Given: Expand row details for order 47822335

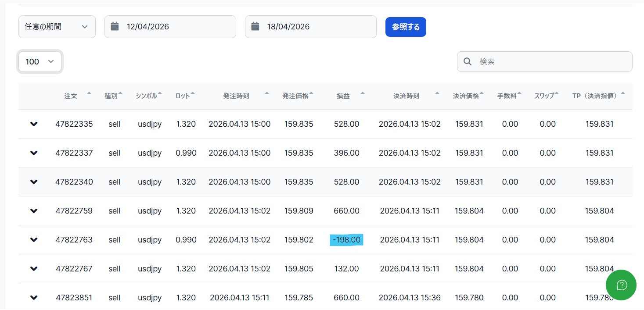Looking at the screenshot, I should coord(34,124).
